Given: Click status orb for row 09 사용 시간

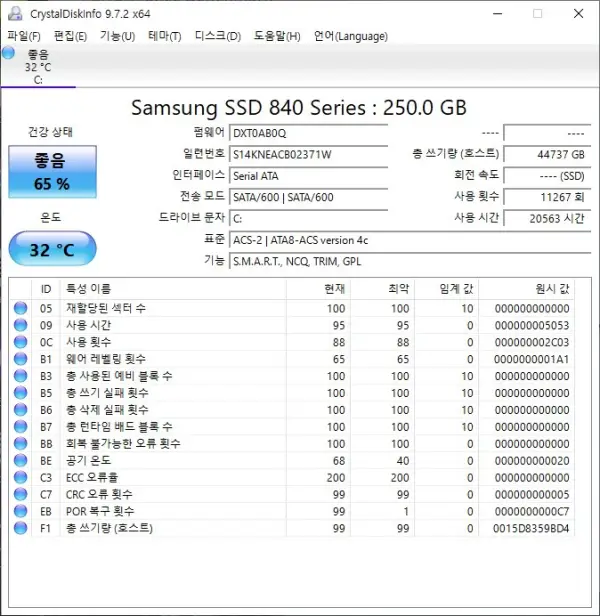Looking at the screenshot, I should [x=20, y=325].
